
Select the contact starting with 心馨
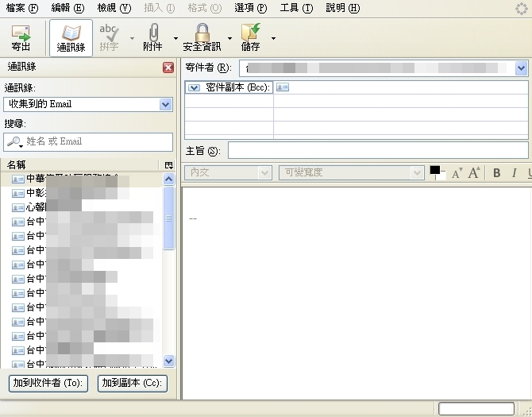tap(82, 207)
